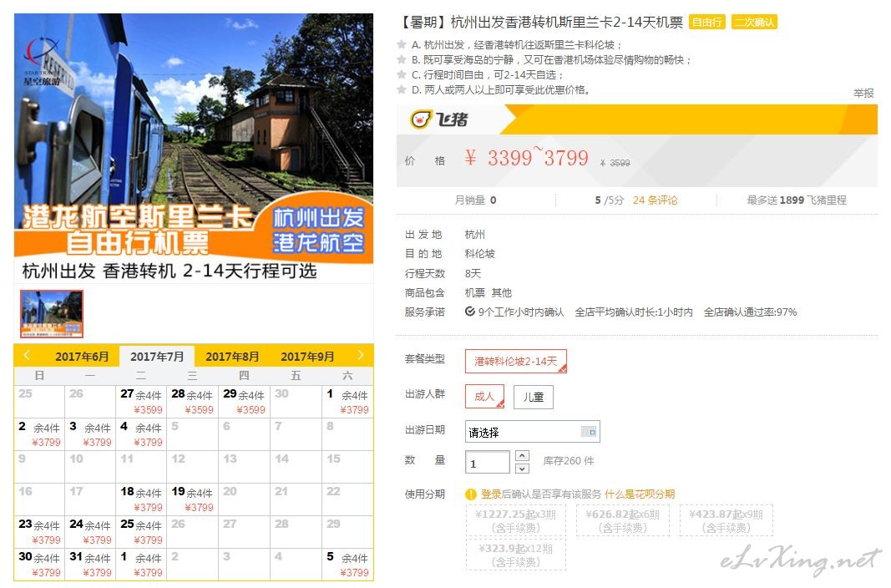Click the service promise checkmark icon
This screenshot has width=891, height=588.
coord(470,312)
